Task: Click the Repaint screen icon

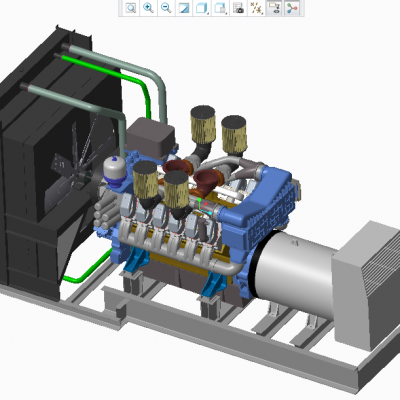Action: [x=184, y=8]
